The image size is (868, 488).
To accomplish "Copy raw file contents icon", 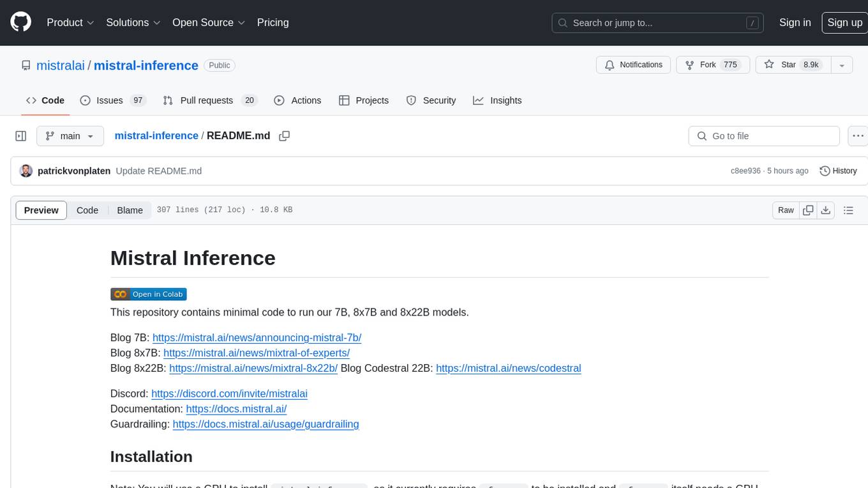I will (x=808, y=210).
